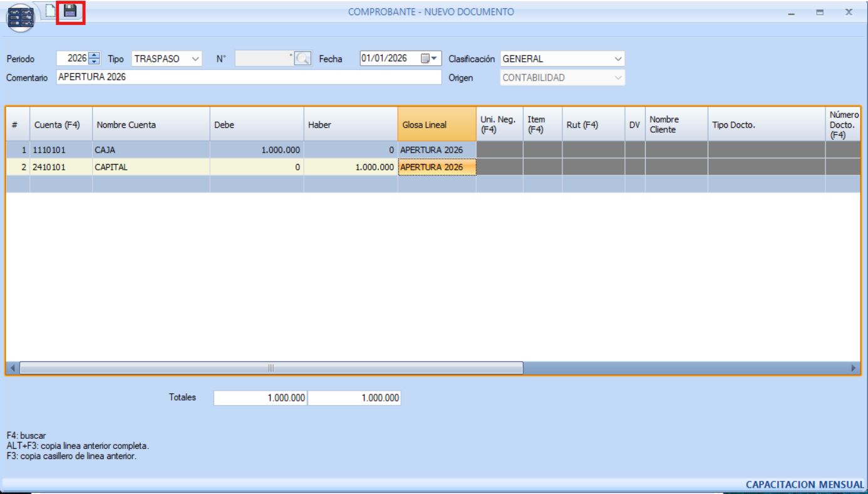868x494 pixels.
Task: Increase the Periodo year spinner
Action: pyautogui.click(x=95, y=55)
